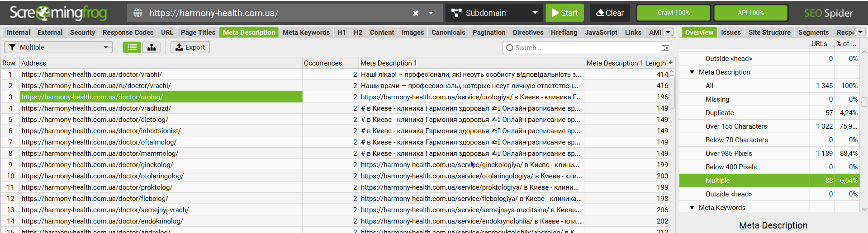Show hidden main tabs via overflow arrow
The height and width of the screenshot is (233, 868).
coord(668,32)
